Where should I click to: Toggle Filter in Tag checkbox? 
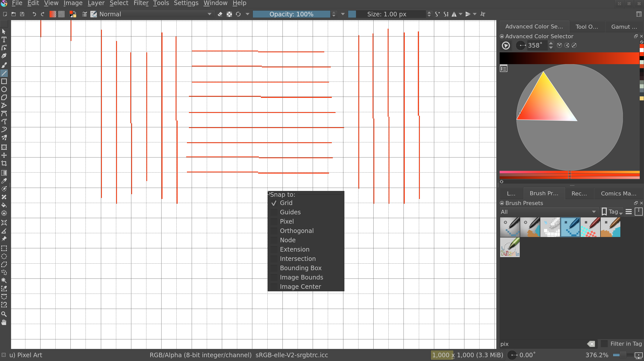pos(604,344)
